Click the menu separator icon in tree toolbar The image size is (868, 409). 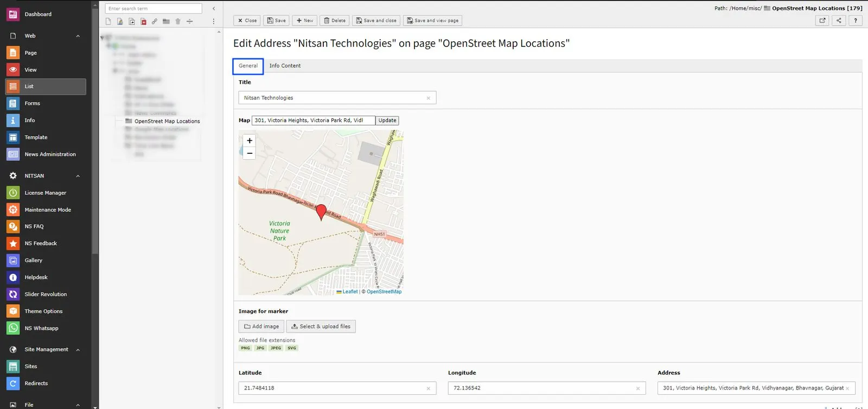click(190, 22)
